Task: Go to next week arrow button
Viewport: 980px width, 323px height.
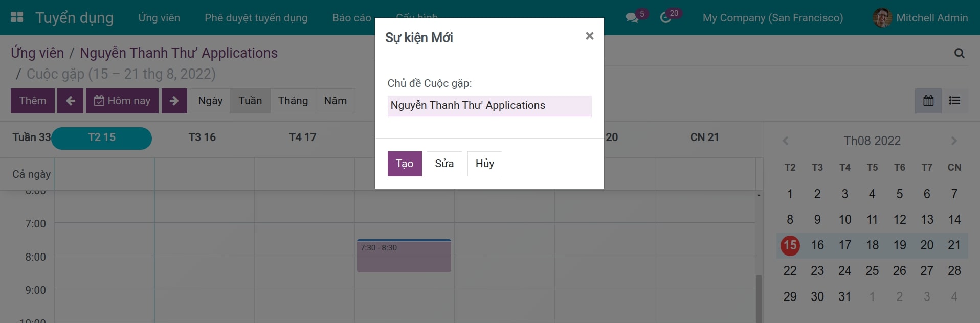Action: pos(174,101)
